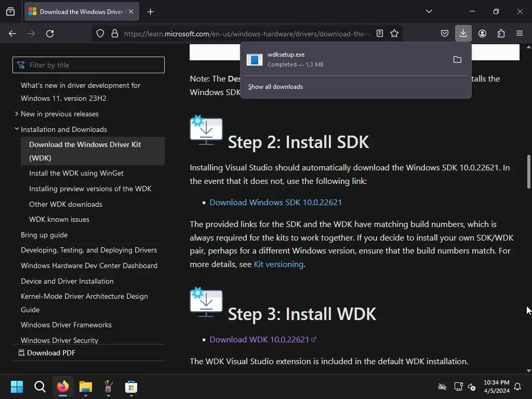
Task: Go back to the previous page
Action: [x=12, y=34]
